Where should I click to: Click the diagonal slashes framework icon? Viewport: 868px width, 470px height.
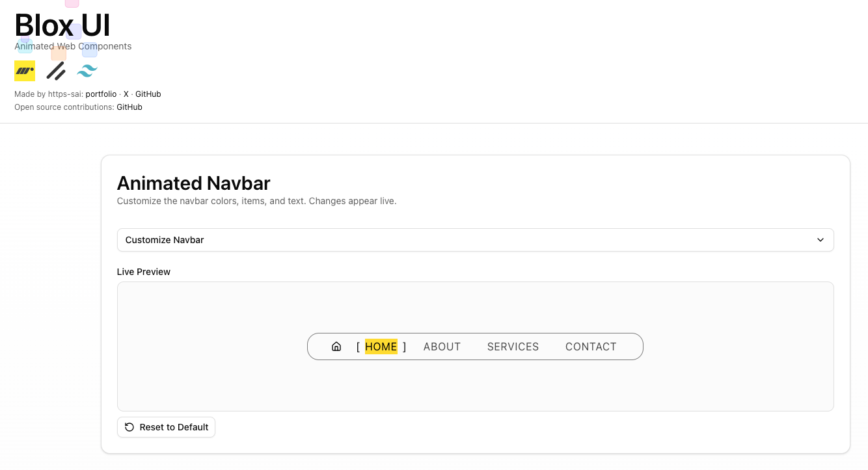(55, 70)
